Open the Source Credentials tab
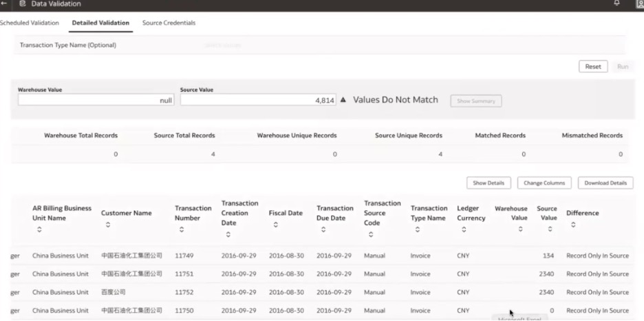Image resolution: width=644 pixels, height=321 pixels. pos(169,23)
